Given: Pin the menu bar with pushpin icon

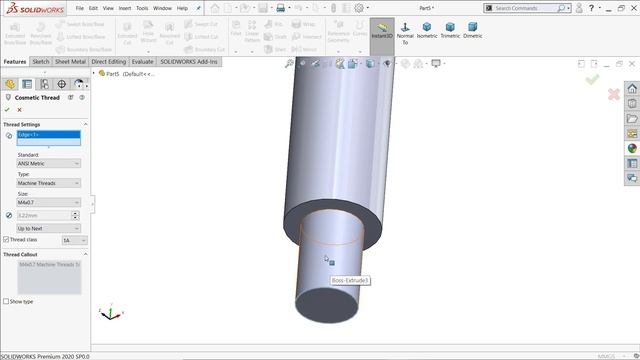Looking at the screenshot, I should pyautogui.click(x=198, y=8).
